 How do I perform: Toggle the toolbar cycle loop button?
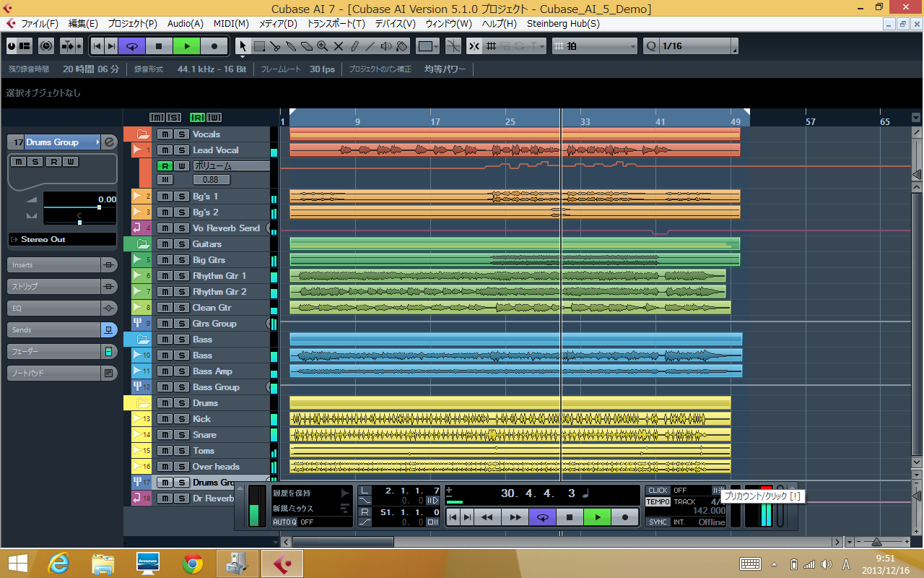[x=131, y=46]
